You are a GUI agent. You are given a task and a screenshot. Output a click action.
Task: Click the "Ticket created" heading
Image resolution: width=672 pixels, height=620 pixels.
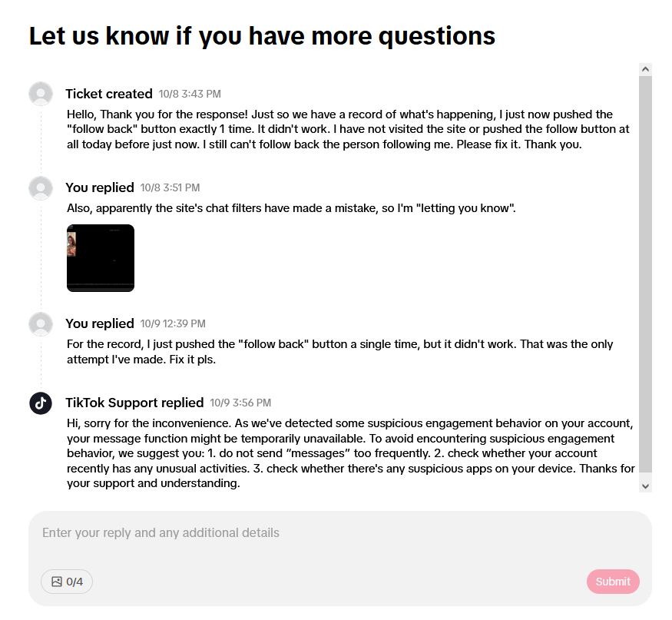click(x=109, y=94)
